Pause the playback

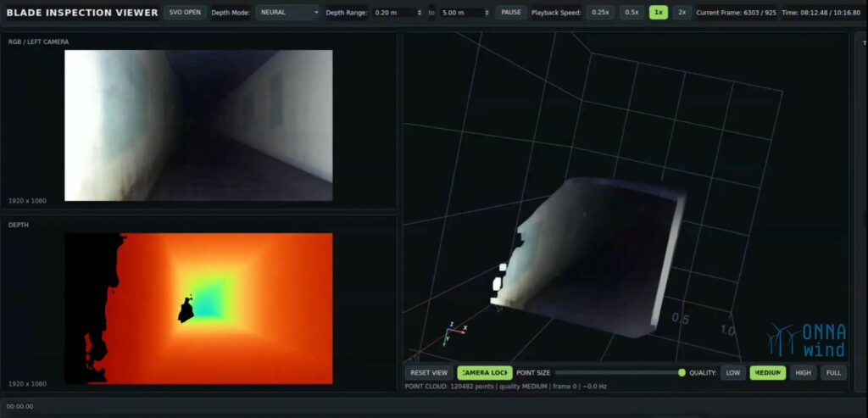coord(510,12)
